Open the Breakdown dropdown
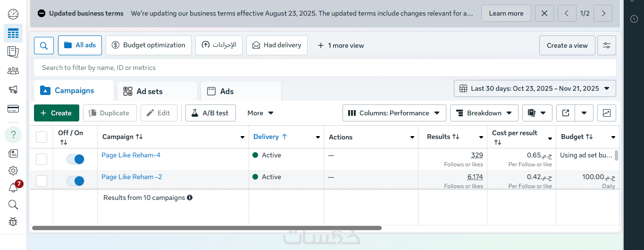 [484, 113]
